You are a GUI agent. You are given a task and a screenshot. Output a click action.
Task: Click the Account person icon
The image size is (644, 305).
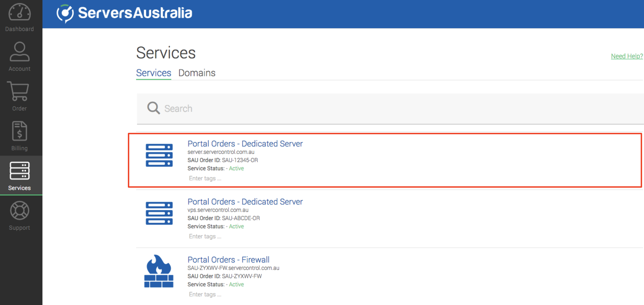point(20,52)
